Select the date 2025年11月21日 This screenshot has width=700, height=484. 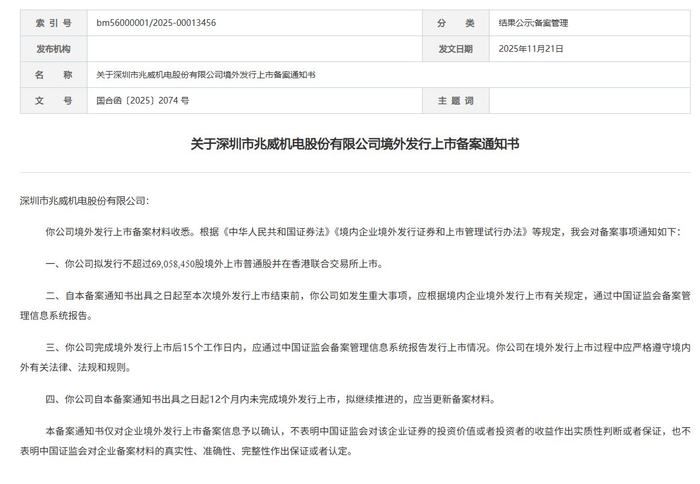tap(531, 49)
